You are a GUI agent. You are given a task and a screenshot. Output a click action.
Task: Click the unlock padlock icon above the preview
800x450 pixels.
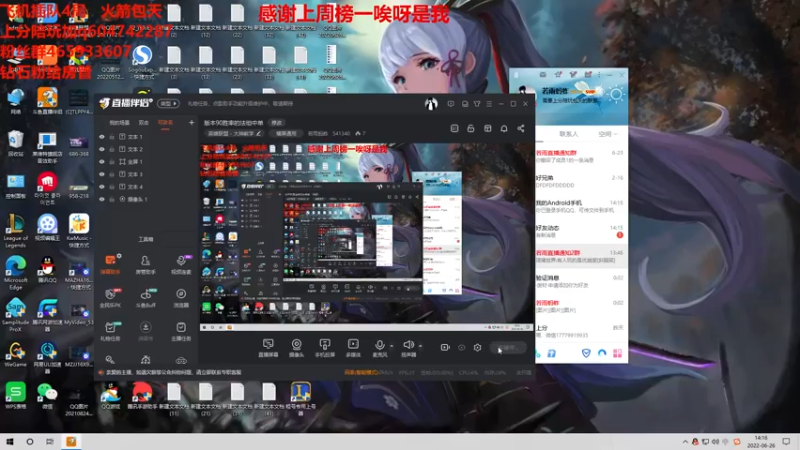pos(471,129)
